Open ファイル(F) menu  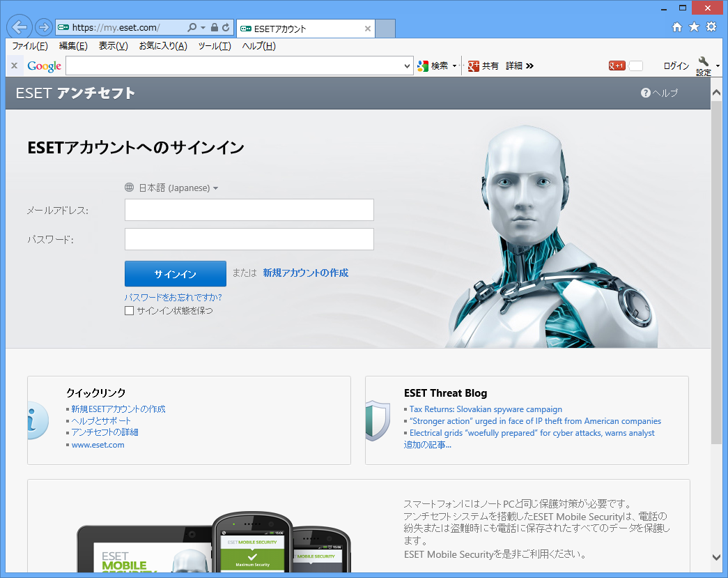click(30, 46)
